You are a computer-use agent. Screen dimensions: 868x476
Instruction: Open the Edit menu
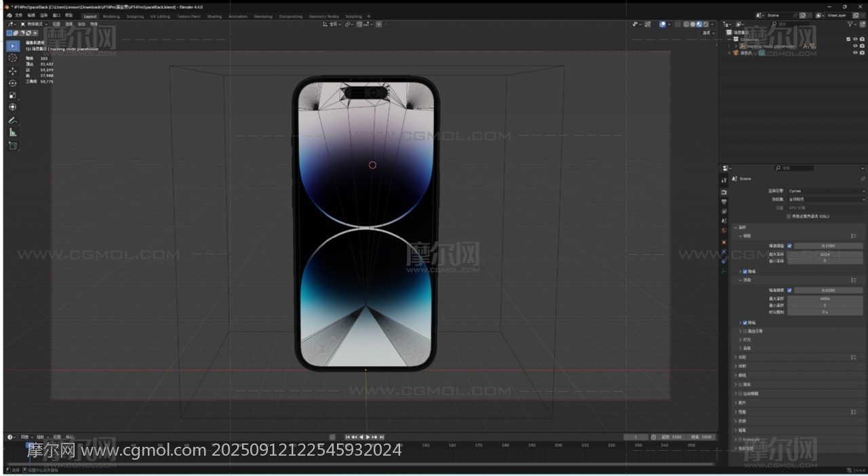click(31, 16)
